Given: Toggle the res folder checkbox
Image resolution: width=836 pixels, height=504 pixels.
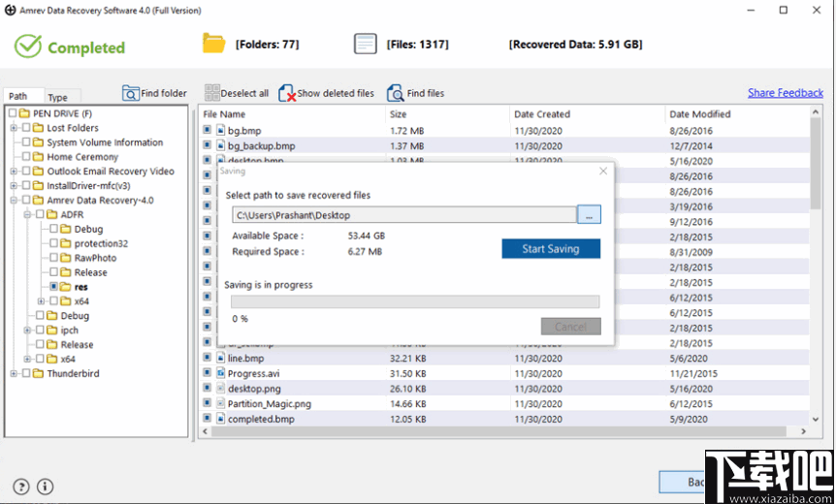Looking at the screenshot, I should pyautogui.click(x=54, y=287).
